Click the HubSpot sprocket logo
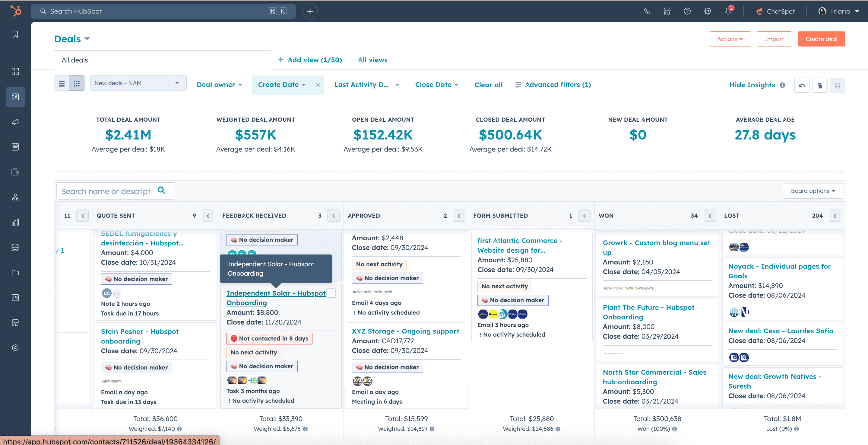Viewport: 868px width, 445px height. pyautogui.click(x=15, y=11)
